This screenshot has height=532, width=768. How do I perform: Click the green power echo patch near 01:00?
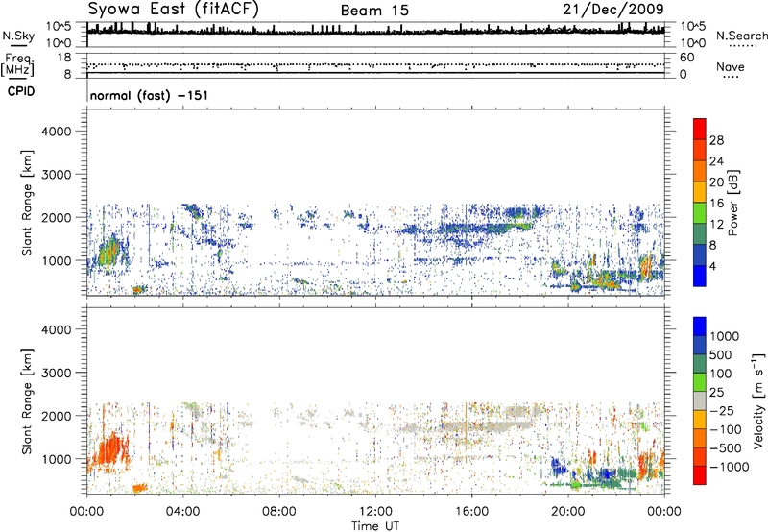point(108,254)
